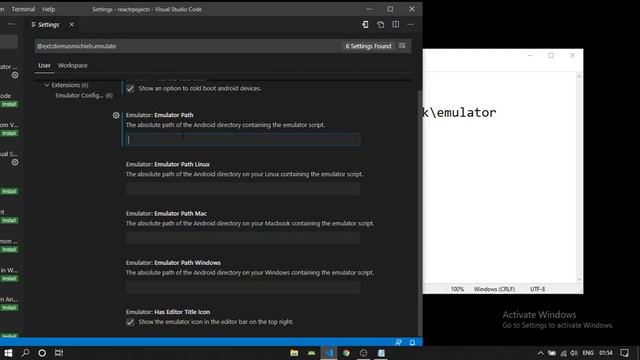Click '6 Settings Found' label
640x360 pixels.
[368, 46]
